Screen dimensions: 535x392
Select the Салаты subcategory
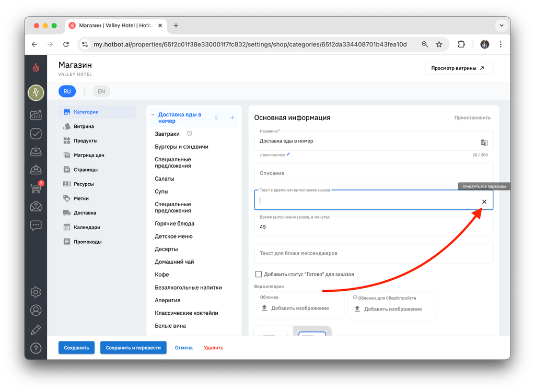pyautogui.click(x=165, y=179)
